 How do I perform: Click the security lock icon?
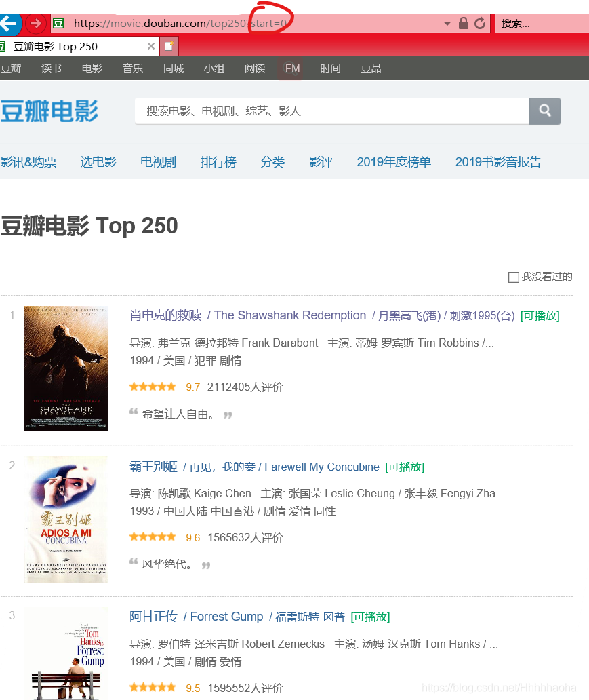pyautogui.click(x=464, y=23)
